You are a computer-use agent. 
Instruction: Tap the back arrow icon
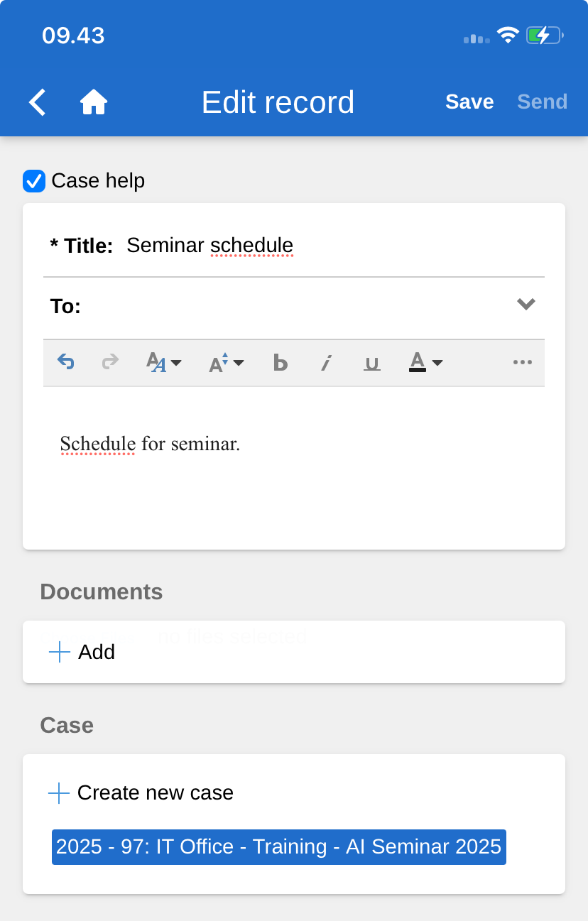tap(38, 102)
